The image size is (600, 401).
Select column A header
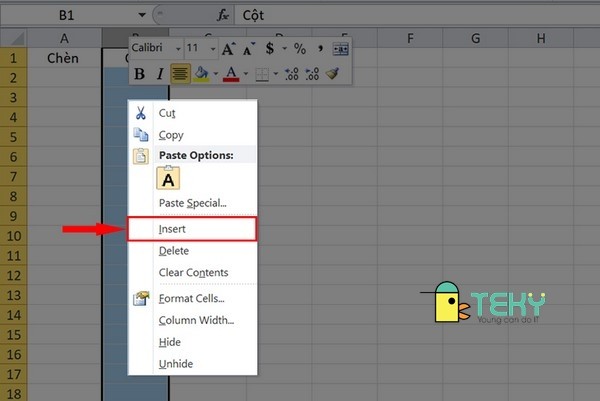point(64,38)
